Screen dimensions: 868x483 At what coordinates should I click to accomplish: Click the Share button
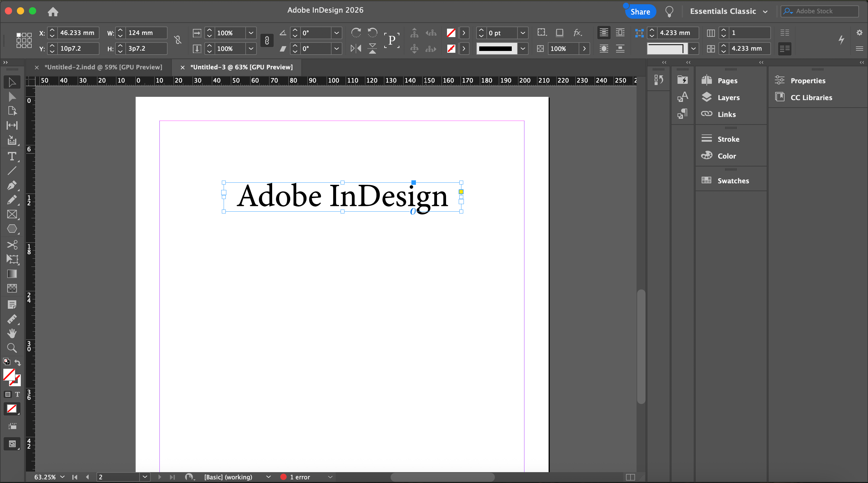[640, 11]
